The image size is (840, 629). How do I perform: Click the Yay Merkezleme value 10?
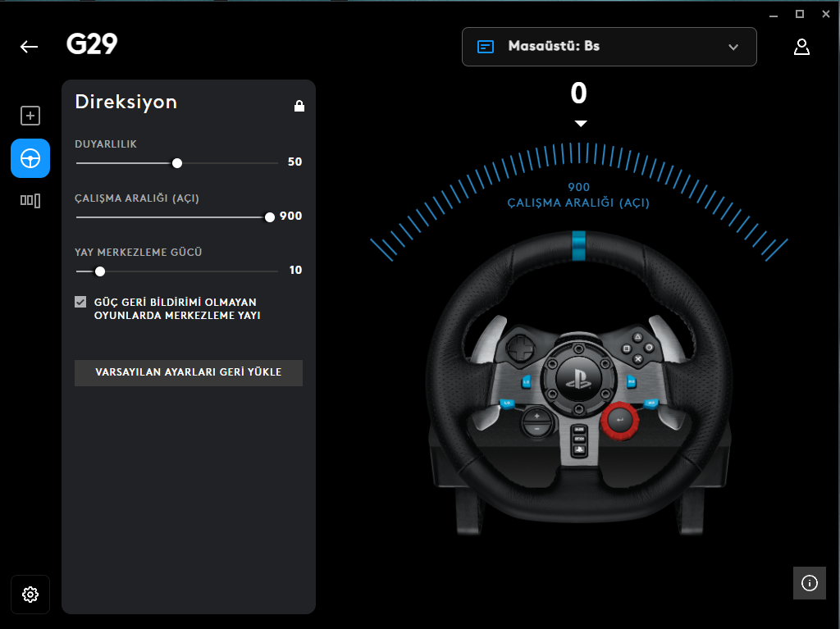295,270
